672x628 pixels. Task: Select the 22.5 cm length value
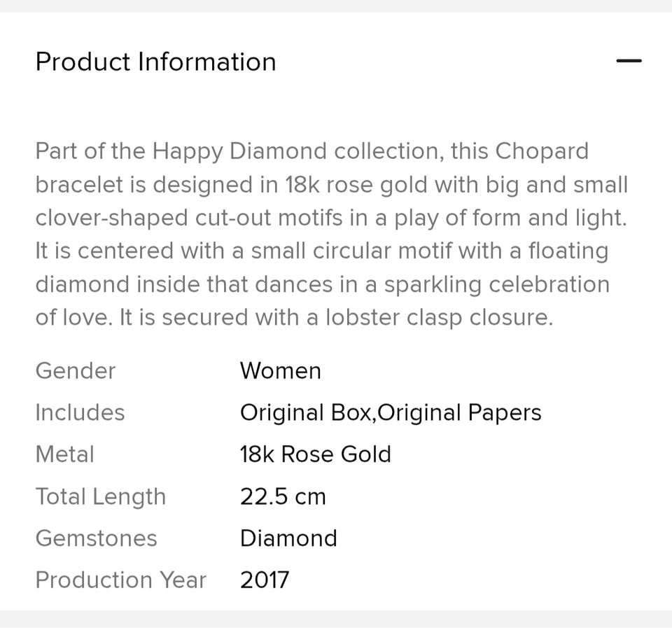click(283, 496)
